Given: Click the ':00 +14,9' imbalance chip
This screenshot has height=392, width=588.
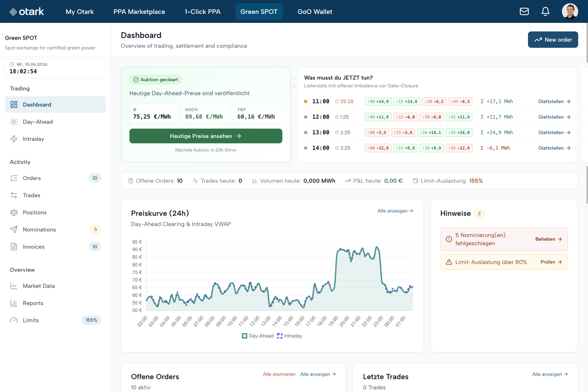Looking at the screenshot, I should 378,101.
